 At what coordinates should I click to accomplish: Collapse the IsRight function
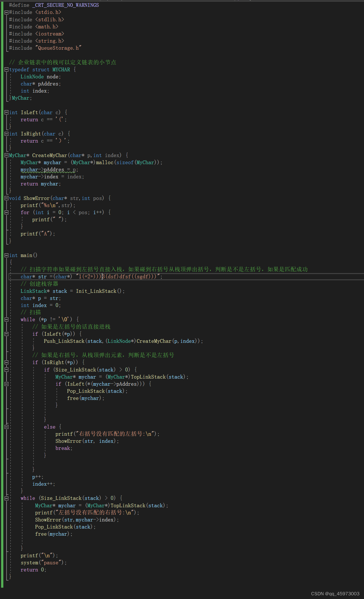[7, 134]
